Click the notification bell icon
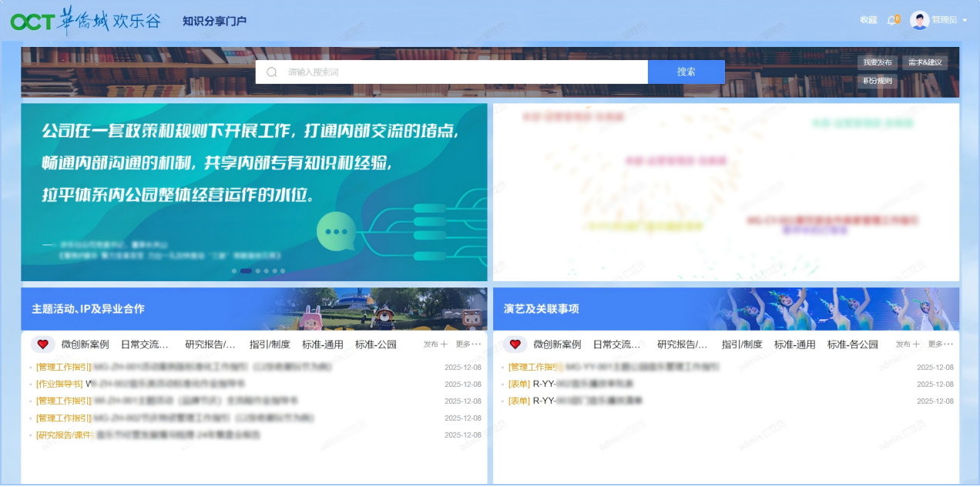 click(892, 20)
